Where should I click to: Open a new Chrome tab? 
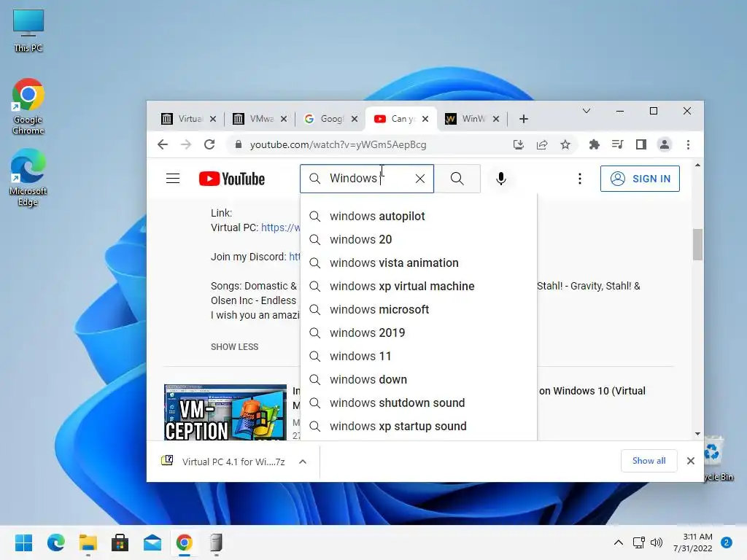point(524,119)
